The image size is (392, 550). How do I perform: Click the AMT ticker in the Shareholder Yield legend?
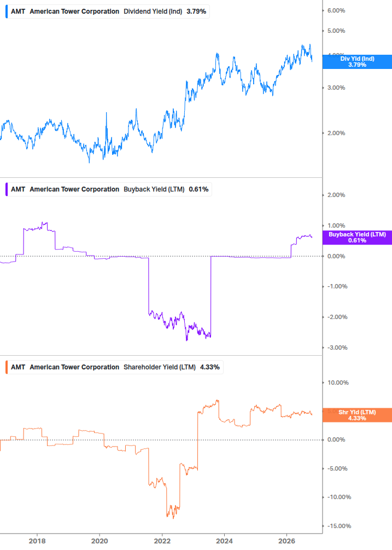[x=18, y=367]
